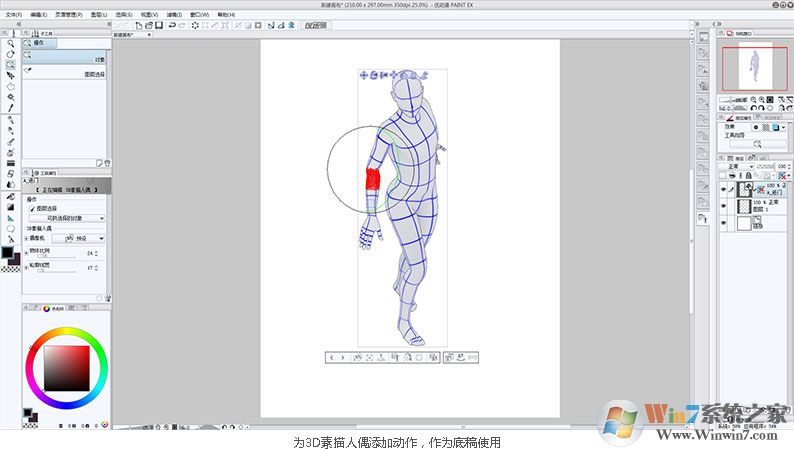This screenshot has width=794, height=449.
Task: Open the 窗口(W) menu
Action: tap(200, 15)
